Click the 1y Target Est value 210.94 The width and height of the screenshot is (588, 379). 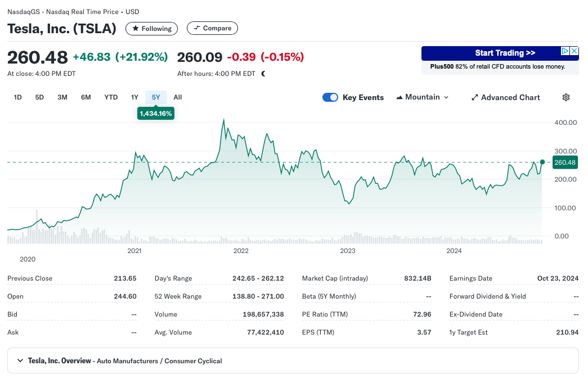(x=567, y=332)
